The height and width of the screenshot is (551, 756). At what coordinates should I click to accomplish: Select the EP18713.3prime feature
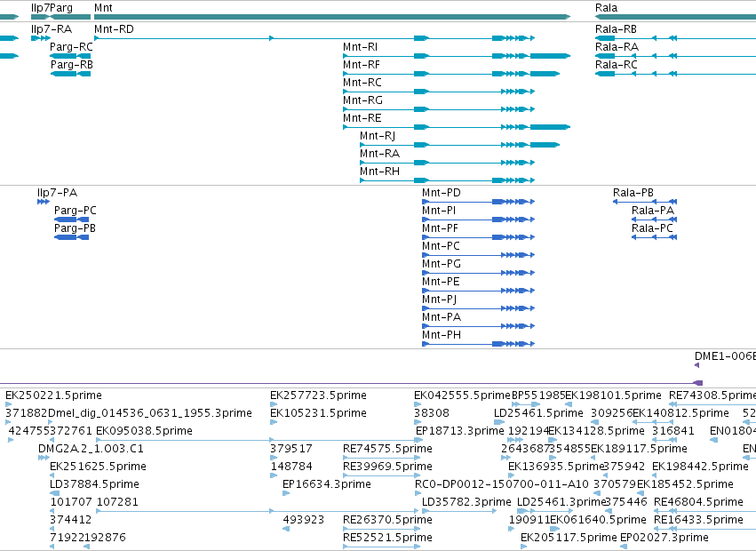(460, 431)
